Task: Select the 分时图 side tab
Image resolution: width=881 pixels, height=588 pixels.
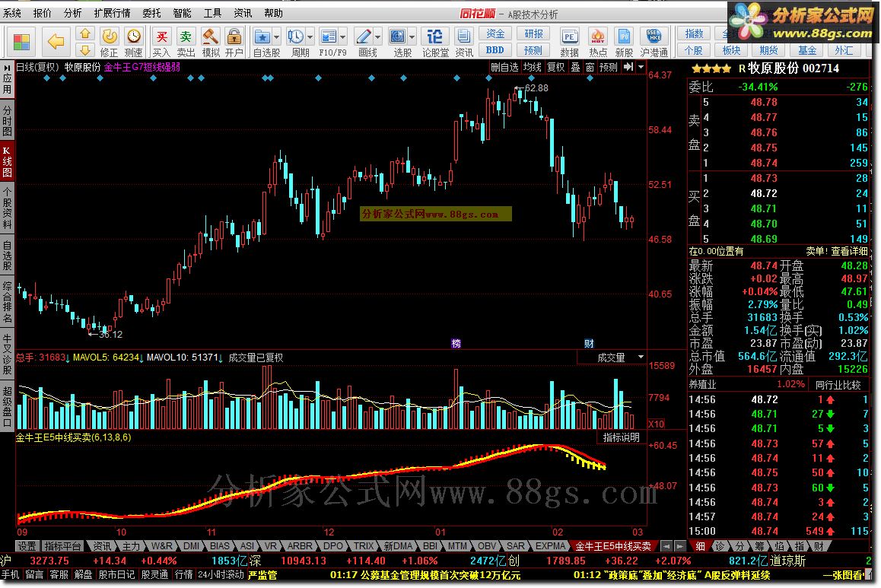Action: pyautogui.click(x=8, y=119)
